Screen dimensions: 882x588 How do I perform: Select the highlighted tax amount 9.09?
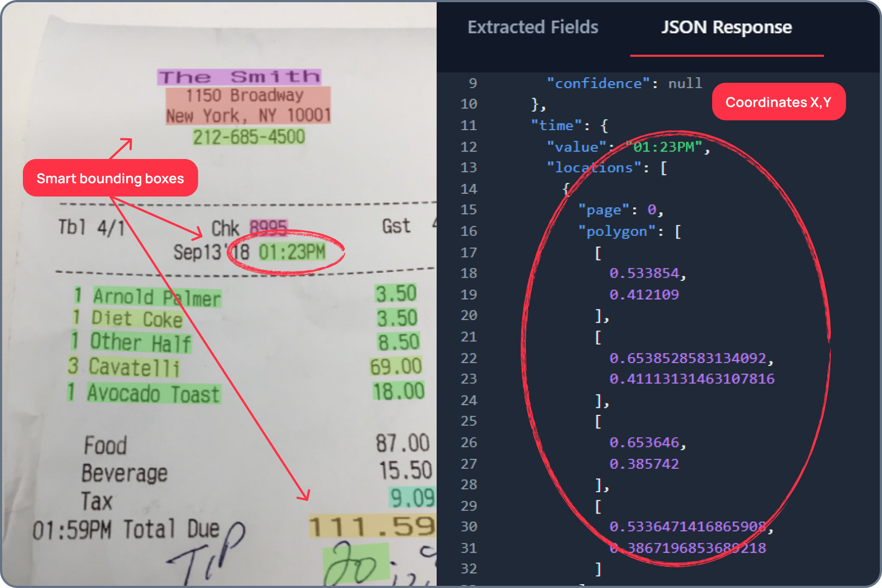tap(412, 498)
